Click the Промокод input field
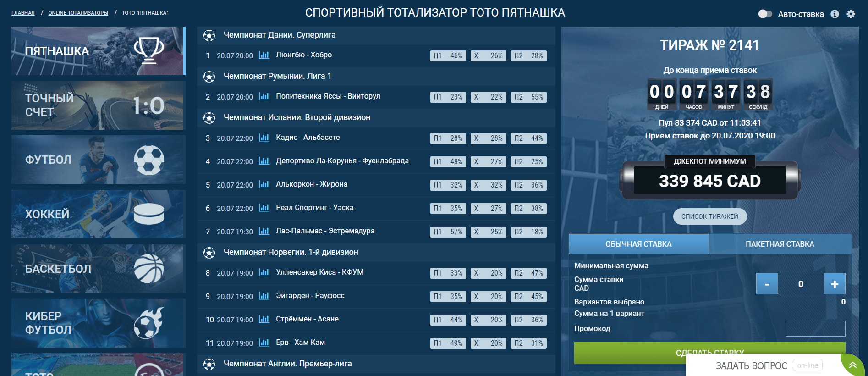Screen dimensions: 868x376 (815, 328)
